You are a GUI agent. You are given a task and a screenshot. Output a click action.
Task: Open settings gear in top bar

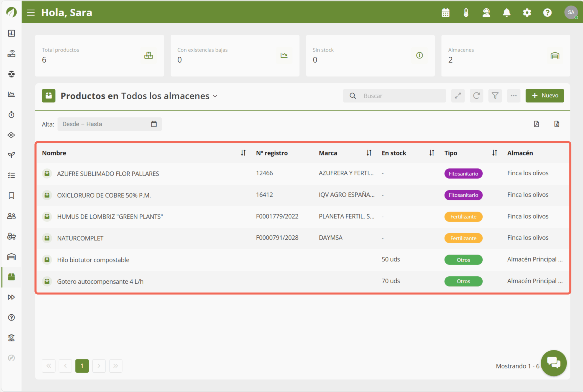coord(527,13)
